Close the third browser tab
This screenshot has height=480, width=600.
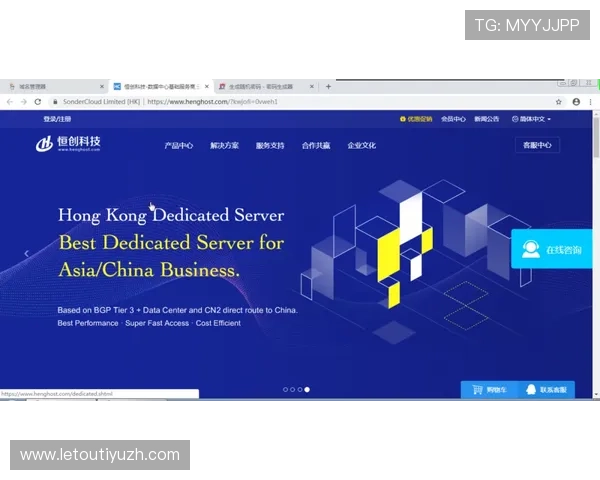[311, 87]
